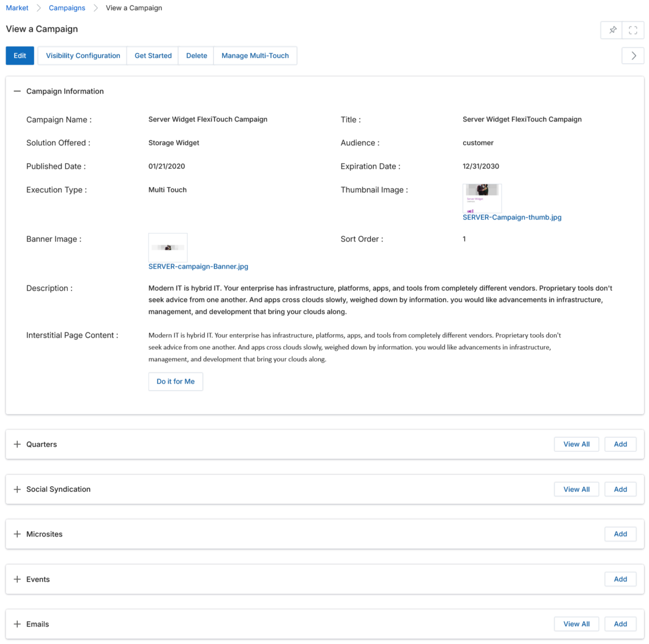Click the 'Execution Type :' label
Viewport: 649px width, 644px height.
point(57,190)
